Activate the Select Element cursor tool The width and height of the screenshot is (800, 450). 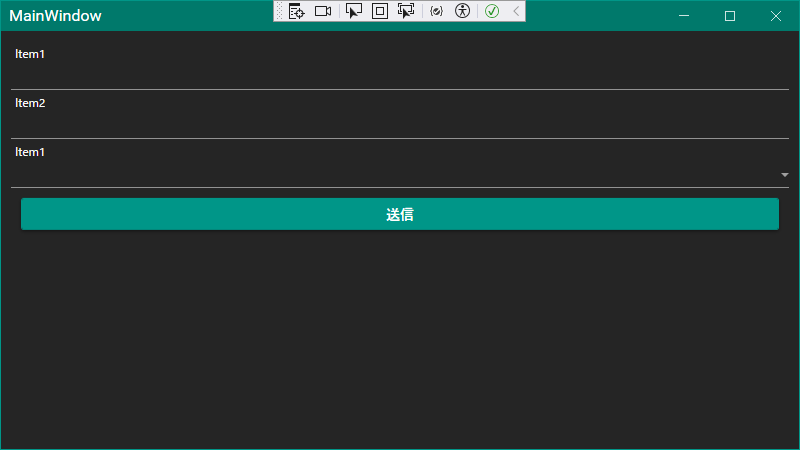354,11
